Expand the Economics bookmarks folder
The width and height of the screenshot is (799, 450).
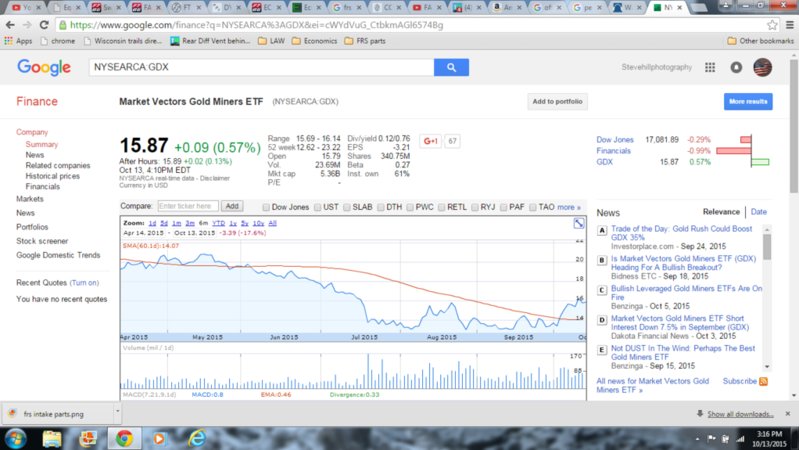tap(314, 41)
